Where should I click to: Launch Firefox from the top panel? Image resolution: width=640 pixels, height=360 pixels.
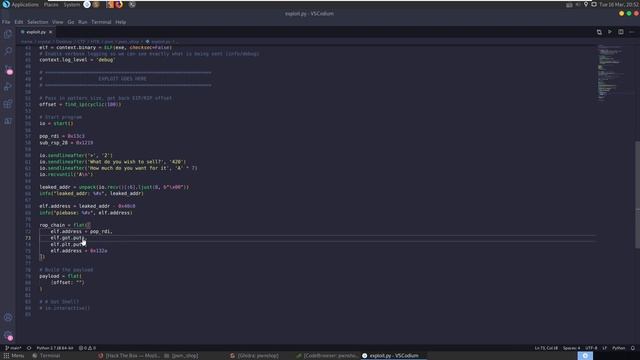119,4
